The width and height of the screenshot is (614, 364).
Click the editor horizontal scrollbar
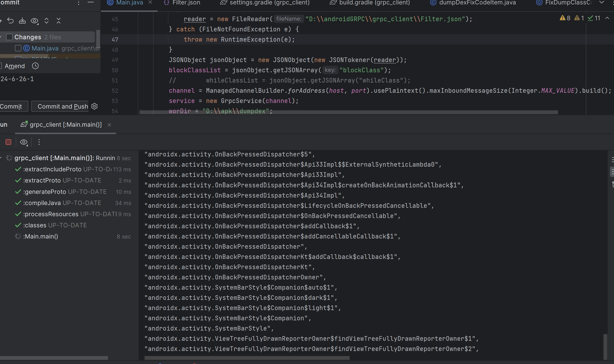pyautogui.click(x=348, y=112)
